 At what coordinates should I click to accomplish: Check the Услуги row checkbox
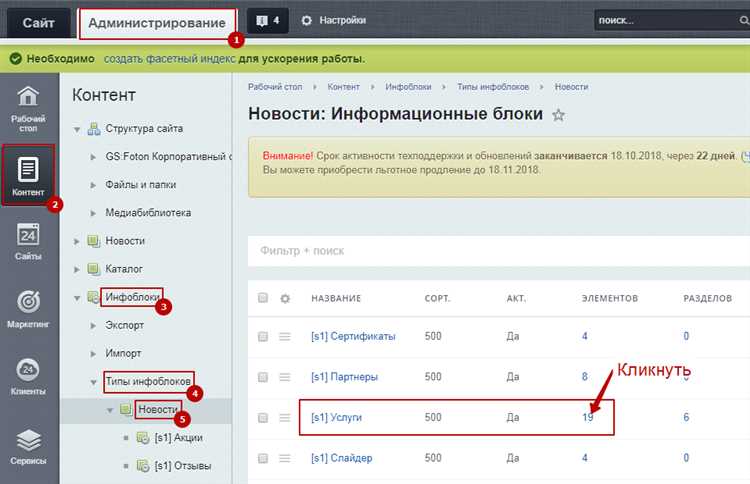point(263,418)
